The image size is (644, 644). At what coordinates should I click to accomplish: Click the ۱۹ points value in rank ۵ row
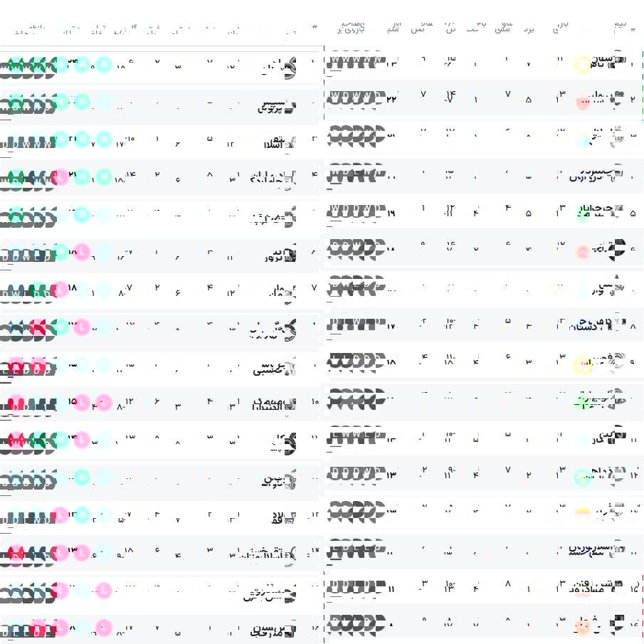391,211
